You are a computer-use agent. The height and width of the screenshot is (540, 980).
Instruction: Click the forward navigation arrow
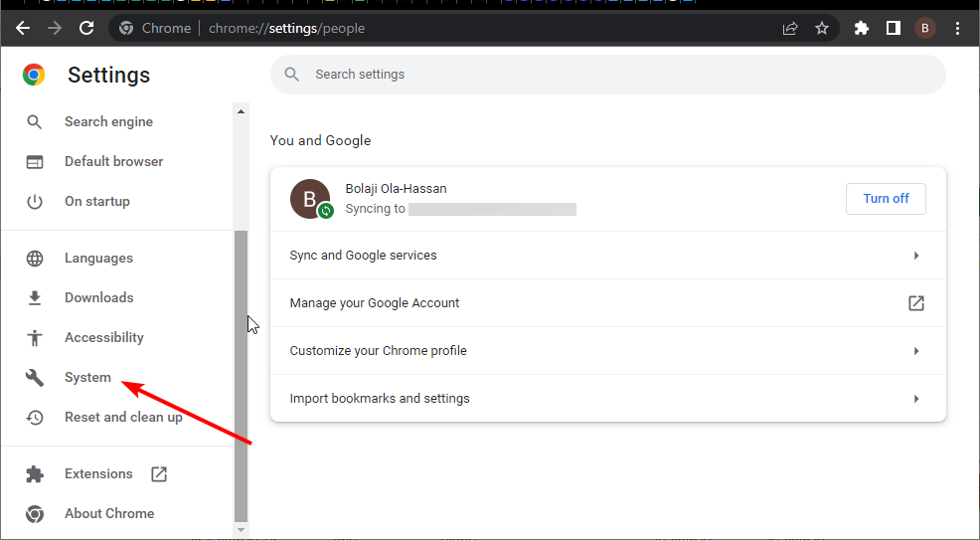coord(55,28)
